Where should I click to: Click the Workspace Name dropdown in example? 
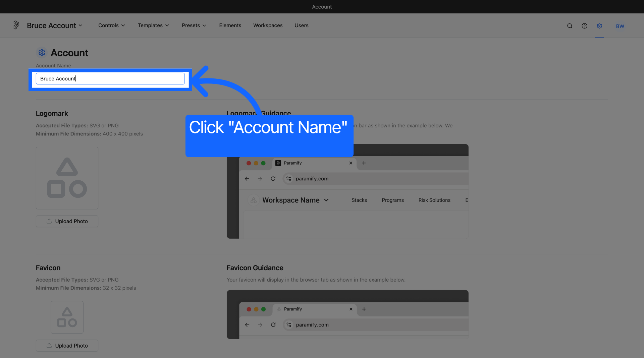coord(295,200)
